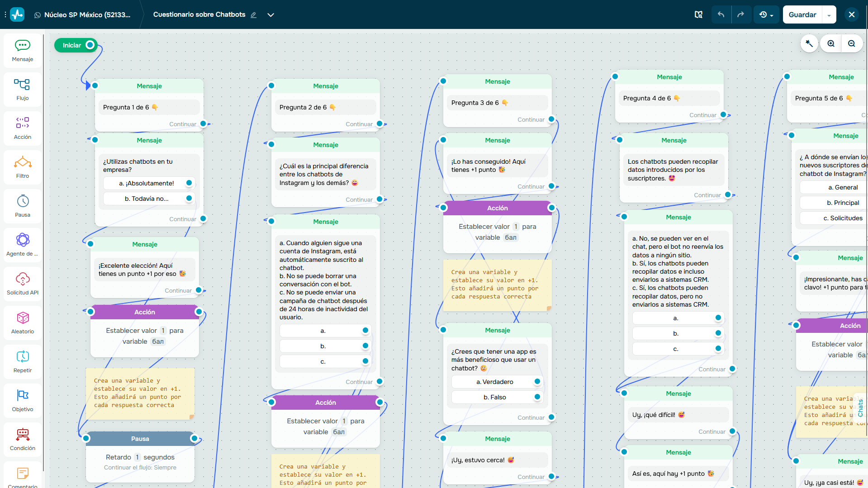Select the Pausa block in sidebar

pyautogui.click(x=23, y=206)
